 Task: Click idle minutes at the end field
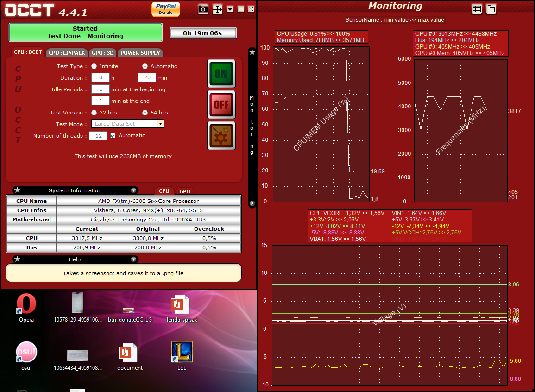(101, 101)
